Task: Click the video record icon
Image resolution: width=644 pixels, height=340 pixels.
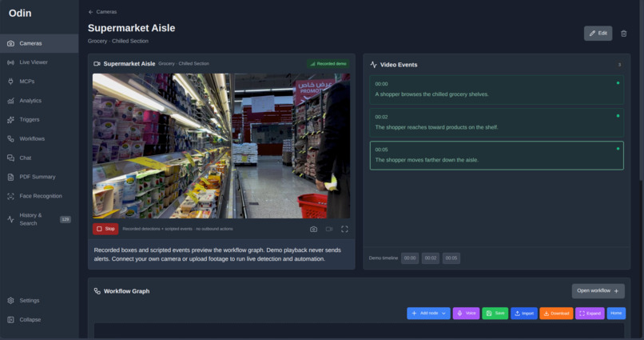Action: 329,230
